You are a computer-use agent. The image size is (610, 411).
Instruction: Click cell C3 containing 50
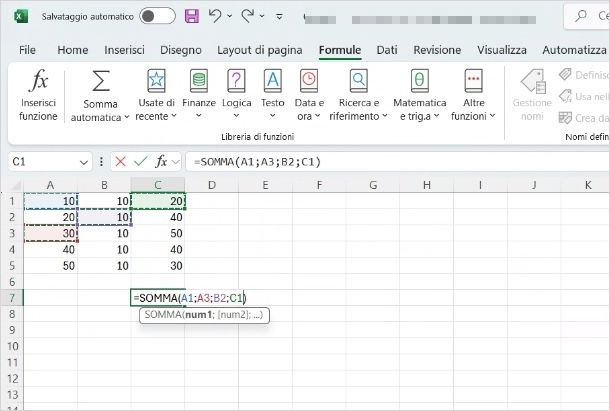(x=158, y=234)
